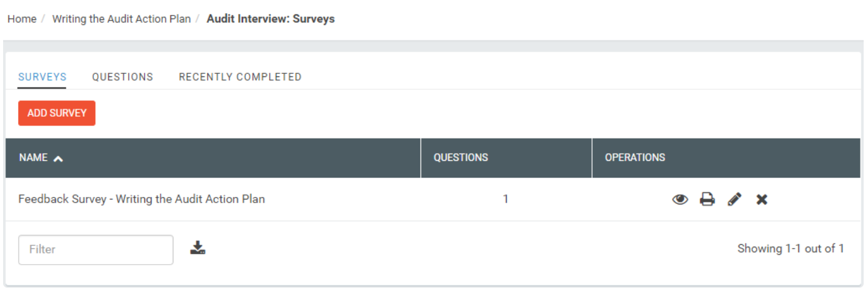Click the question count 1 in the survey row
Screen dimensions: 868x292
coord(506,199)
